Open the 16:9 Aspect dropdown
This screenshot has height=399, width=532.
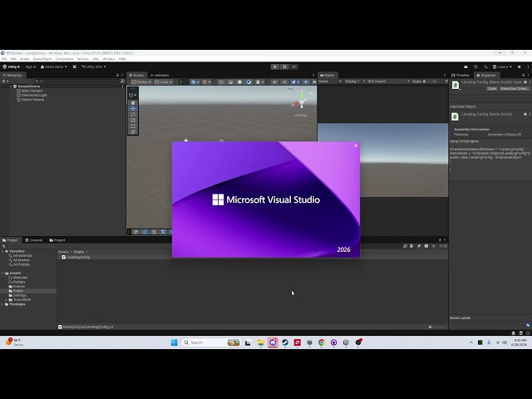click(388, 81)
